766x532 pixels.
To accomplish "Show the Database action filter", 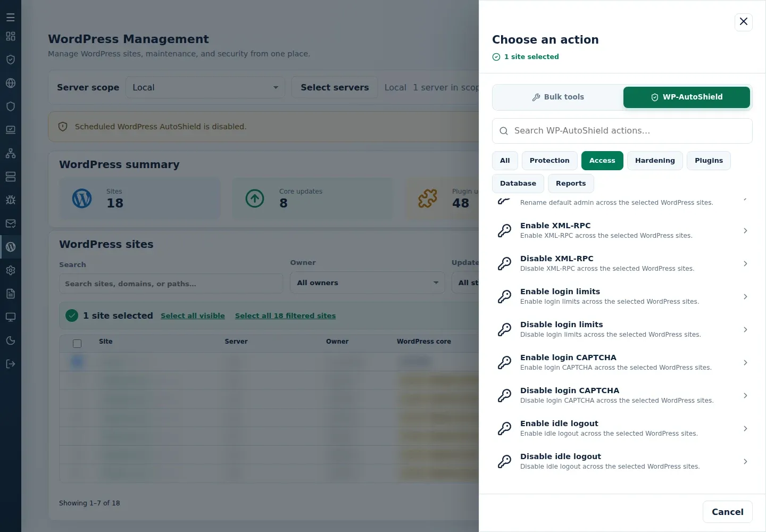I will click(518, 184).
